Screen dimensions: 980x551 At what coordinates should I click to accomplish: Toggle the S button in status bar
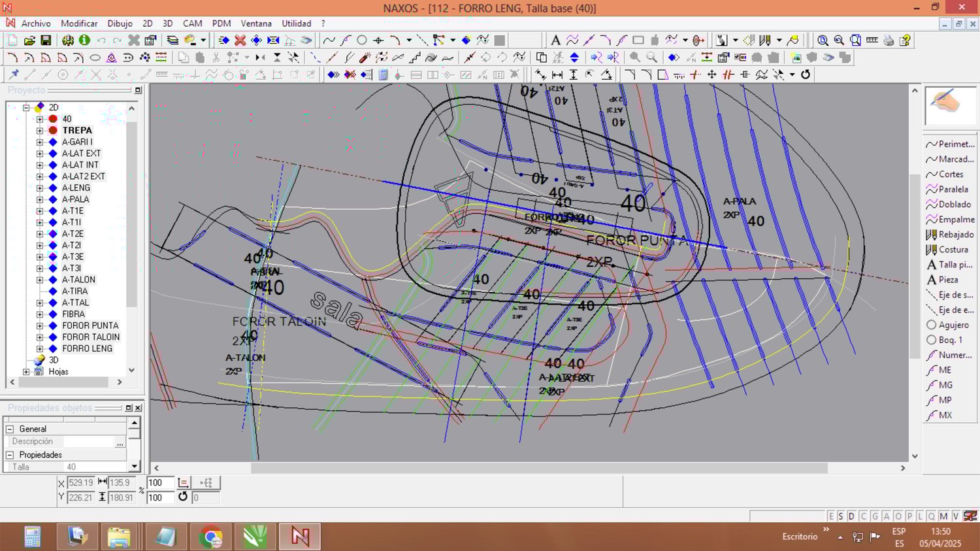(x=841, y=516)
